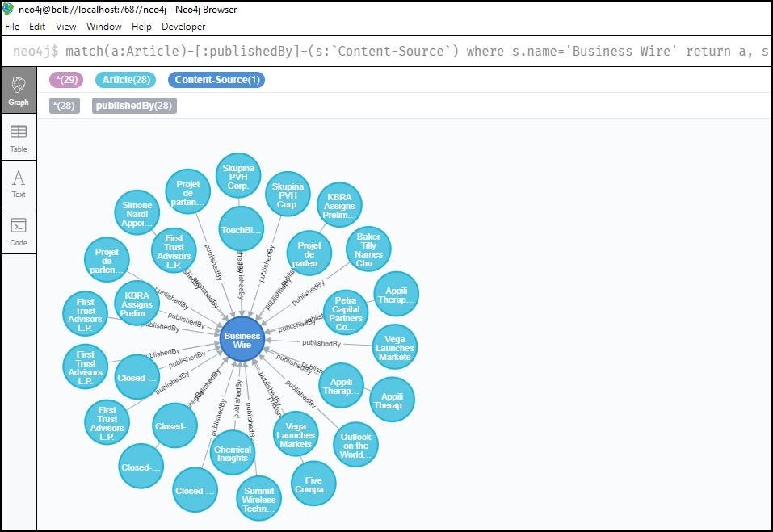Image resolution: width=773 pixels, height=532 pixels.
Task: Select the Five Compa... node
Action: tap(313, 484)
